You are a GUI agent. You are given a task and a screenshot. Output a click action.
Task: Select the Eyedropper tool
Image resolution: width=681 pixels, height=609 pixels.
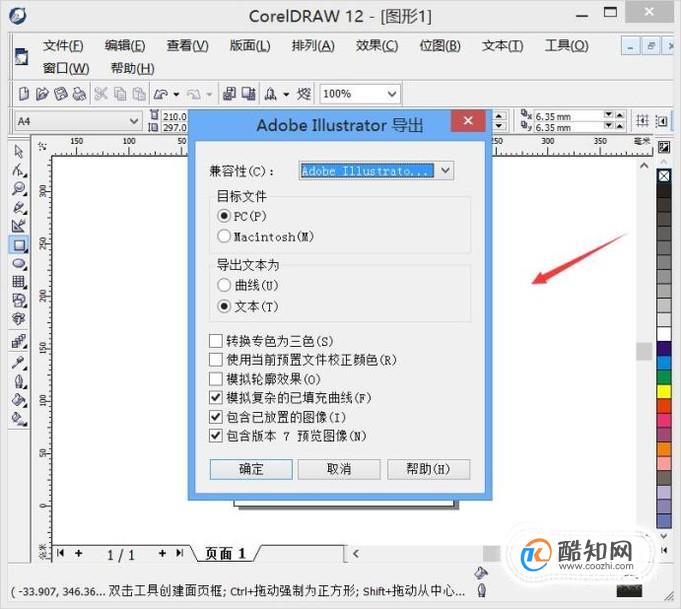[x=19, y=362]
